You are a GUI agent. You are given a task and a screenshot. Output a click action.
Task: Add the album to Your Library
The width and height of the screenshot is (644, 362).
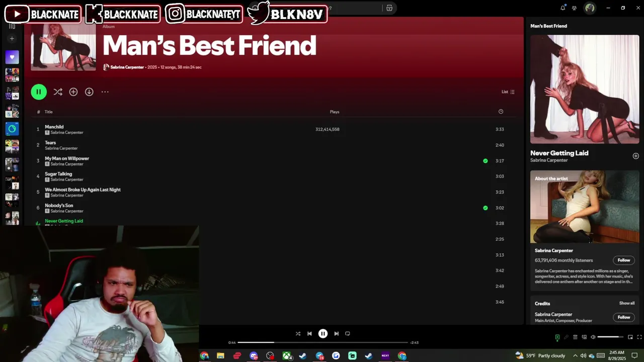click(73, 92)
